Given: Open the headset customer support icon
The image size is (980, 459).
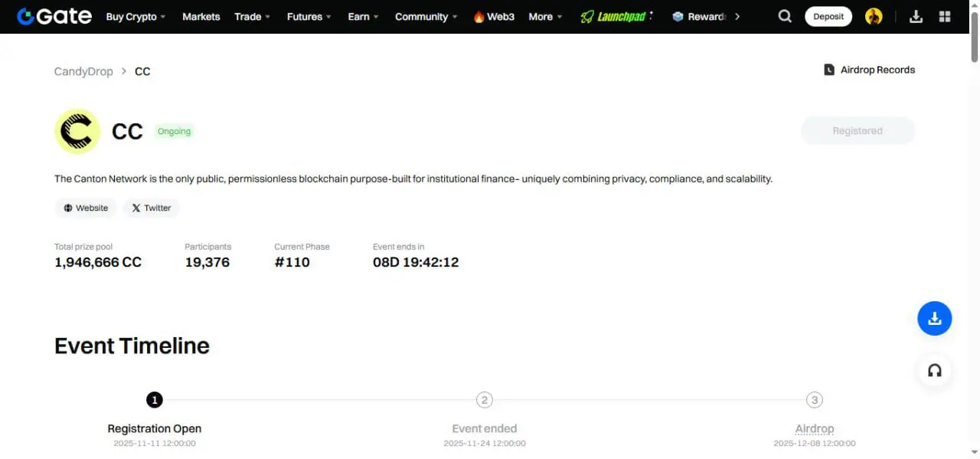Looking at the screenshot, I should (x=934, y=371).
